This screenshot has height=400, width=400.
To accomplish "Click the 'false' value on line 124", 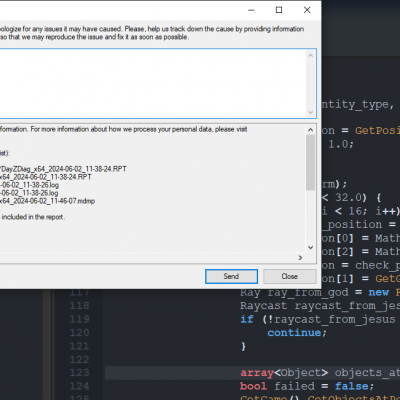I will tap(351, 386).
